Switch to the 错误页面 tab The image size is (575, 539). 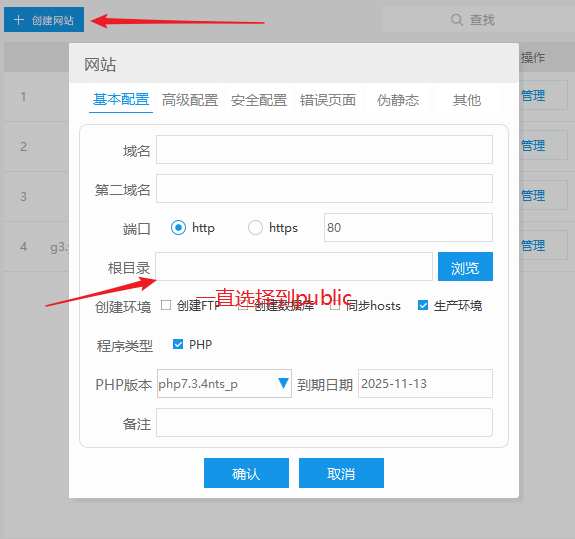(328, 100)
